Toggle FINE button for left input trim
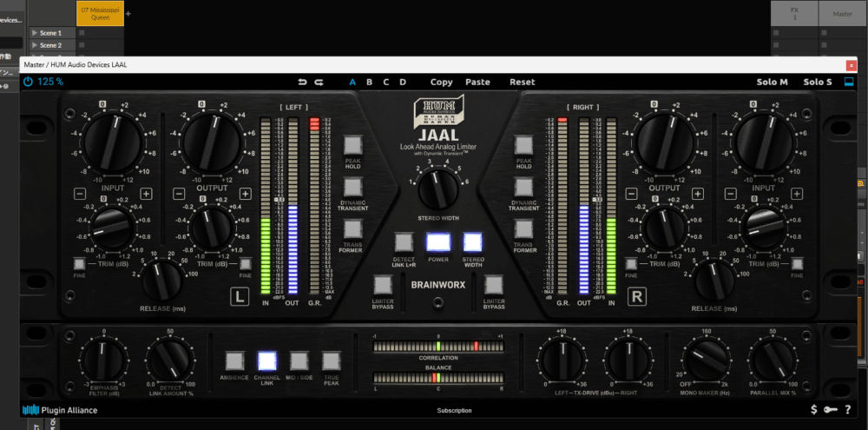Image resolution: width=868 pixels, height=430 pixels. 79,264
